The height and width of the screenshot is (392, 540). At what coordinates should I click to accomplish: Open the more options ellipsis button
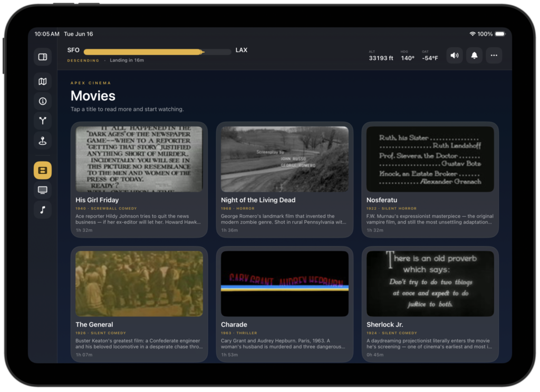[x=494, y=55]
